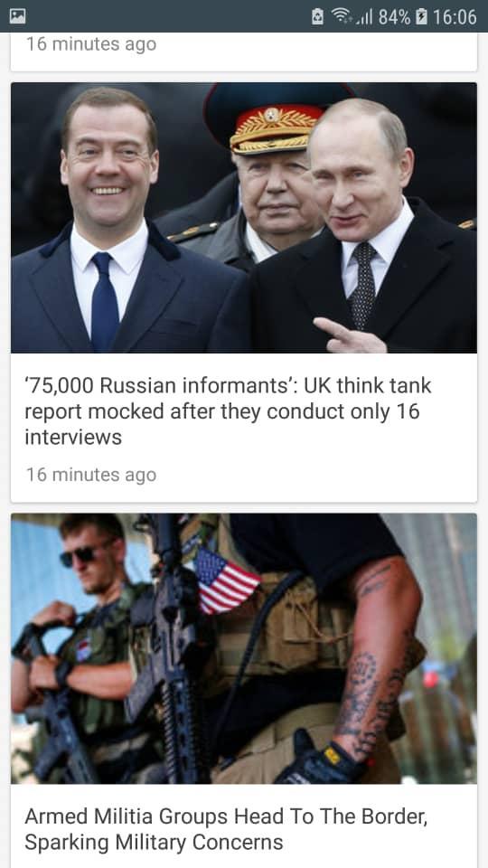Viewport: 488px width, 868px height.
Task: Open '75,000 Russian informants' article headline
Action: pos(228,411)
